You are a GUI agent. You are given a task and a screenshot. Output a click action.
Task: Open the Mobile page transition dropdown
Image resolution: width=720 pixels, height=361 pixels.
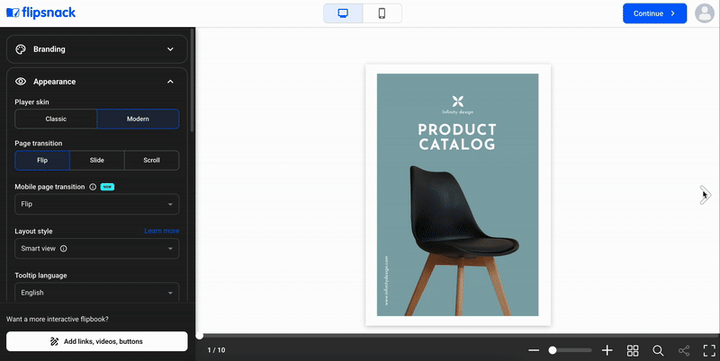[97, 204]
